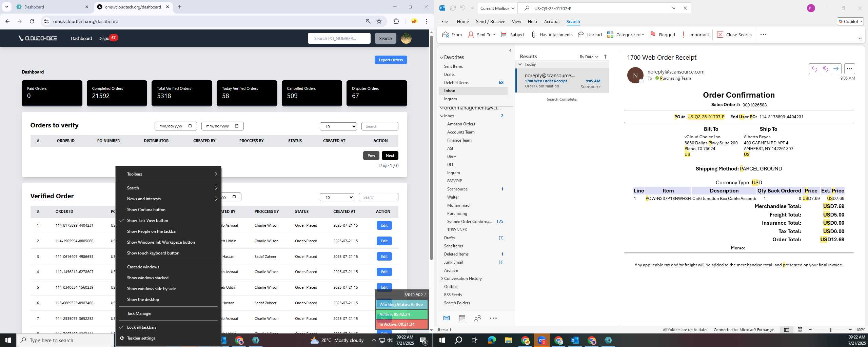Enable Show People on the taskbar
The height and width of the screenshot is (347, 868).
pos(168,231)
